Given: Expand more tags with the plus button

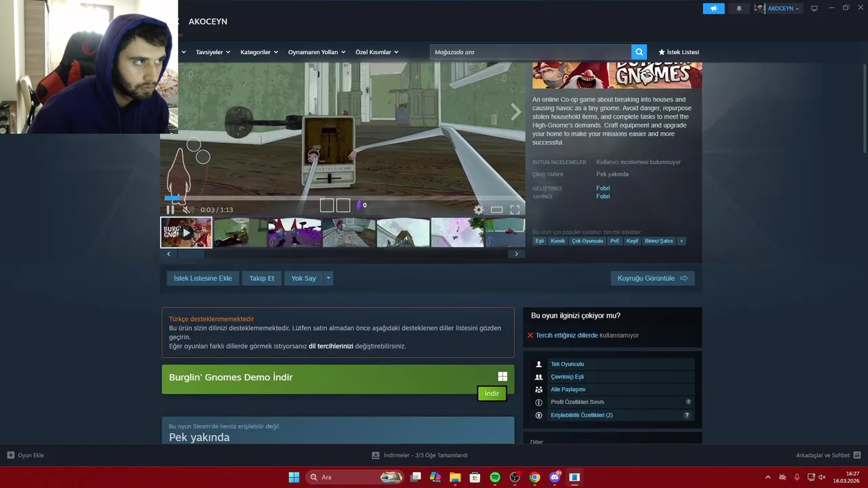Looking at the screenshot, I should (x=682, y=241).
